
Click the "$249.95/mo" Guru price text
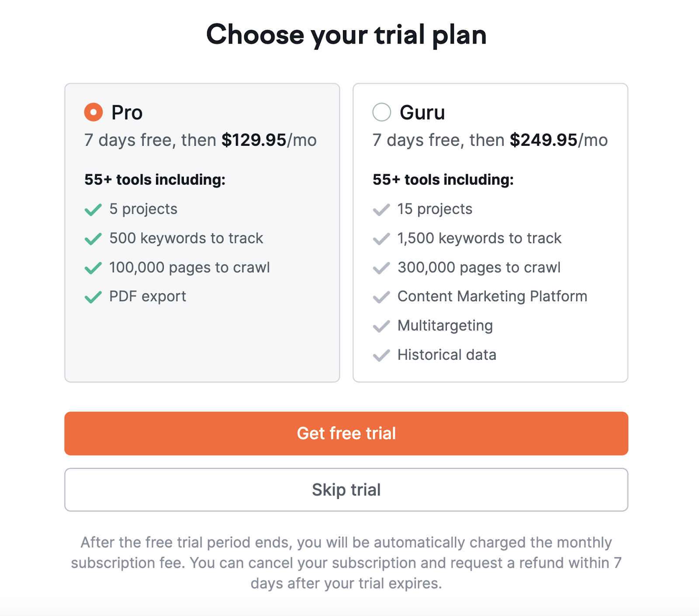558,140
